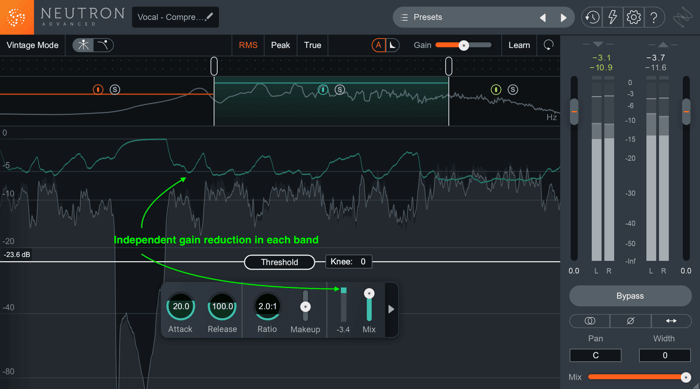
Task: Click the output peak reading -3.7
Action: point(656,58)
